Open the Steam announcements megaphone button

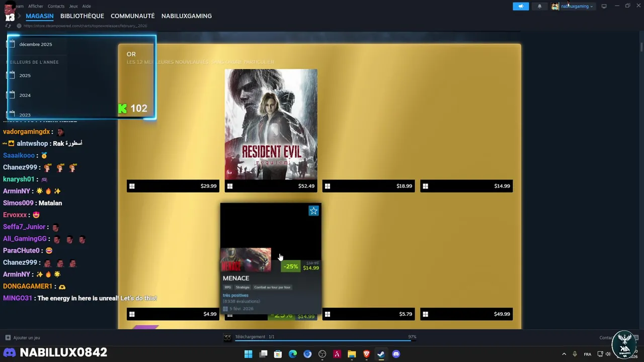(521, 6)
